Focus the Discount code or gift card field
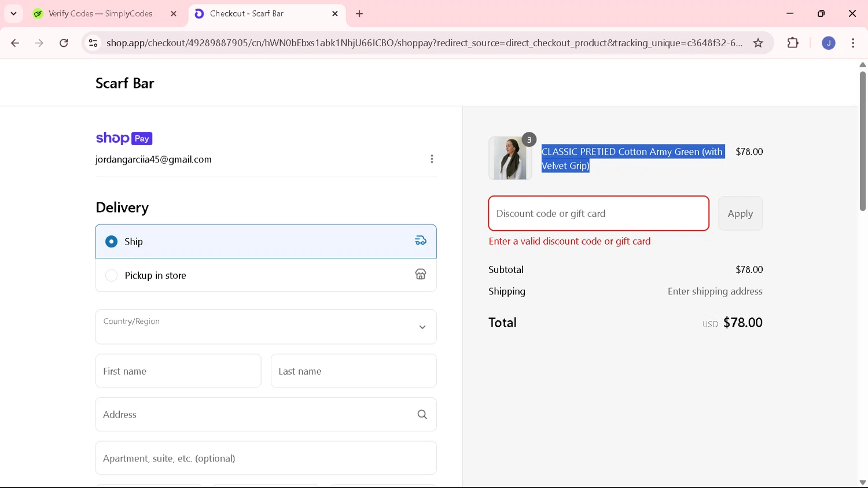The width and height of the screenshot is (868, 488). (x=599, y=213)
